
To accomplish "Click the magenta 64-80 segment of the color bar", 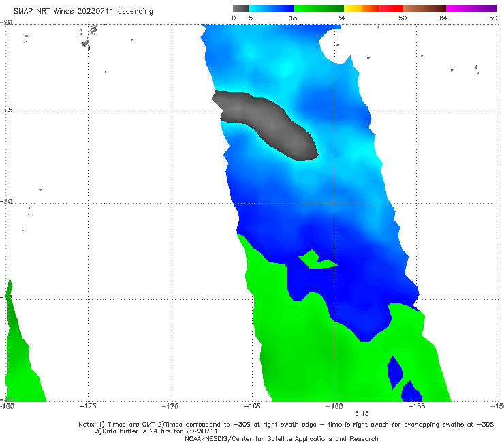I will 471,8.
